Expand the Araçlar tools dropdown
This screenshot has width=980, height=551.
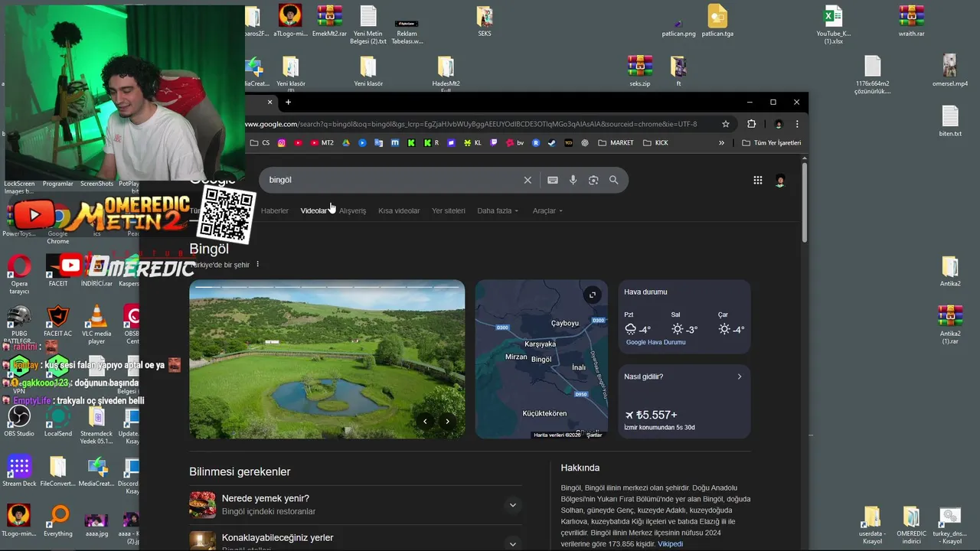(547, 210)
